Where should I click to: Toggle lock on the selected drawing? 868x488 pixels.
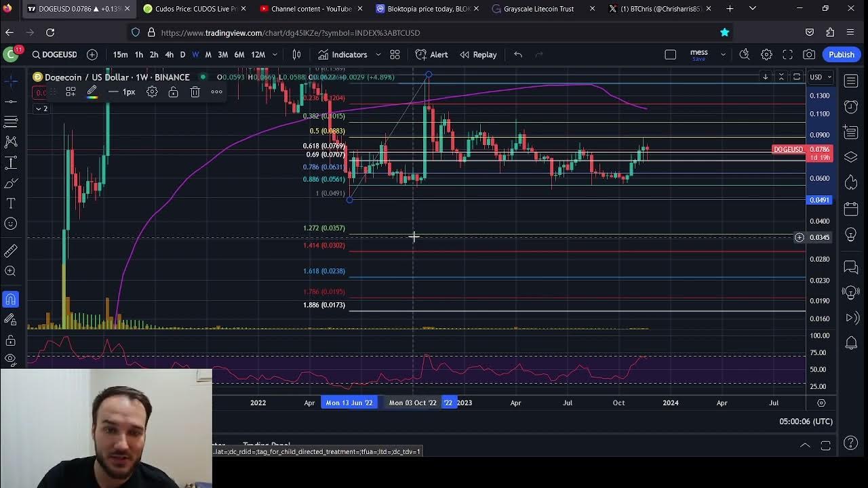173,92
